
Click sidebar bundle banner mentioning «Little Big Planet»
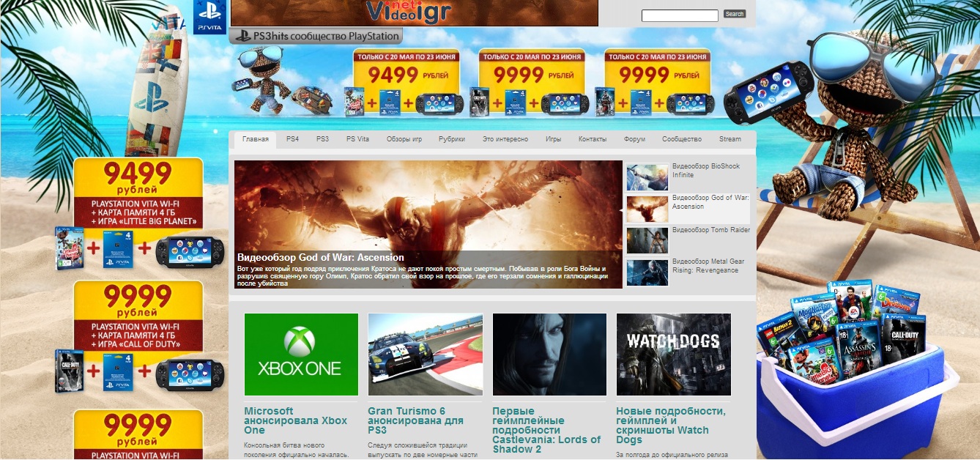click(x=138, y=214)
